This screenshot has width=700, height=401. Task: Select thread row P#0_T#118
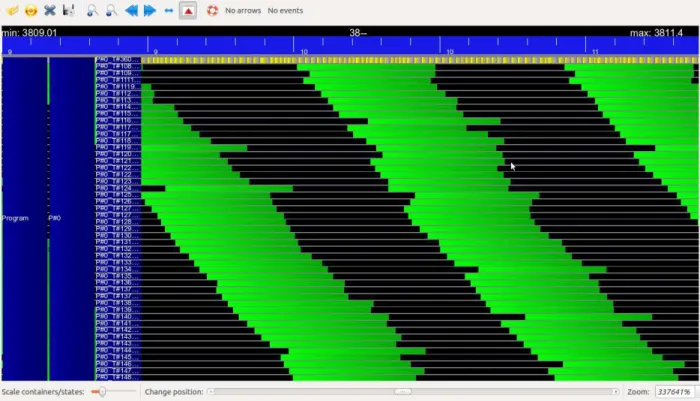(117, 141)
